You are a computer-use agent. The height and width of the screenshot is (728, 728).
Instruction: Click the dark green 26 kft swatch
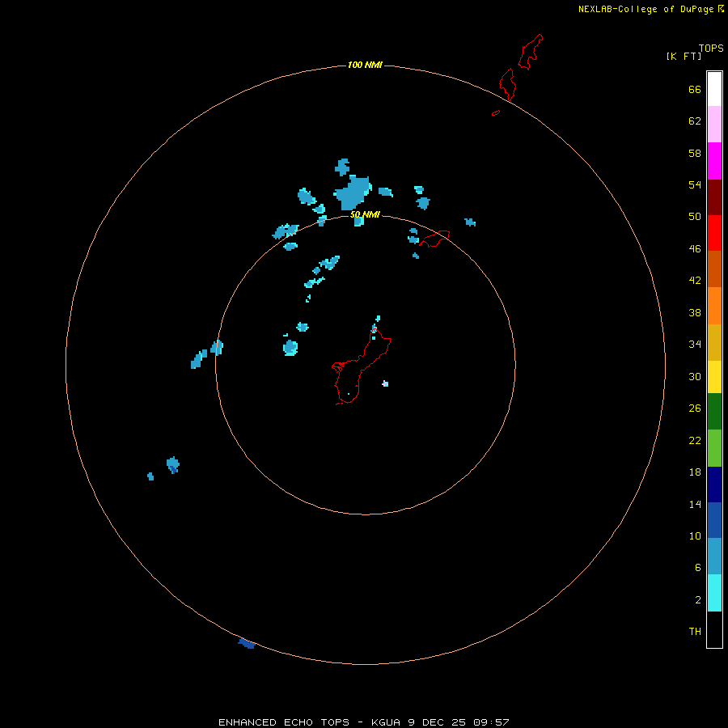click(714, 412)
